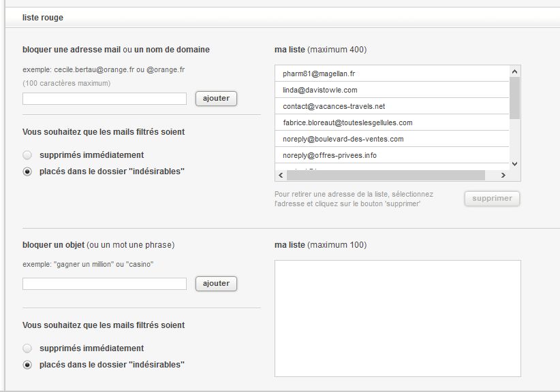
Task: Select "supprimés immédiatement" for blocked subjects
Action: [x=27, y=348]
